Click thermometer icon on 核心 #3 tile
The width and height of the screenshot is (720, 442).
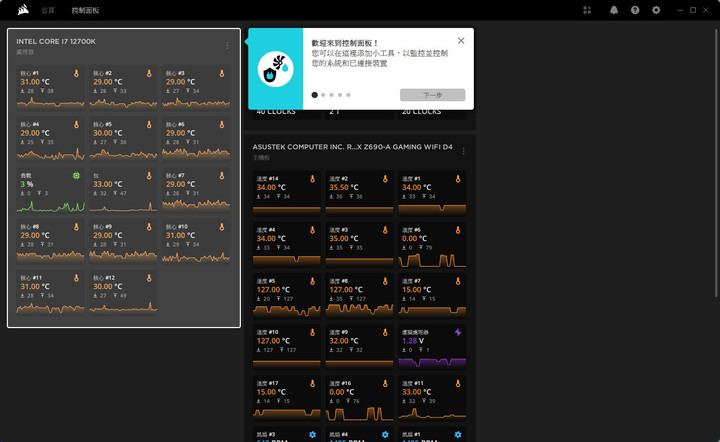point(222,73)
